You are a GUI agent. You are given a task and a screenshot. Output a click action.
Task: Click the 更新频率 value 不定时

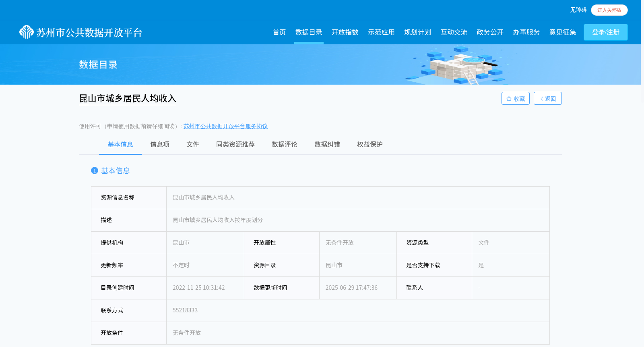click(181, 265)
